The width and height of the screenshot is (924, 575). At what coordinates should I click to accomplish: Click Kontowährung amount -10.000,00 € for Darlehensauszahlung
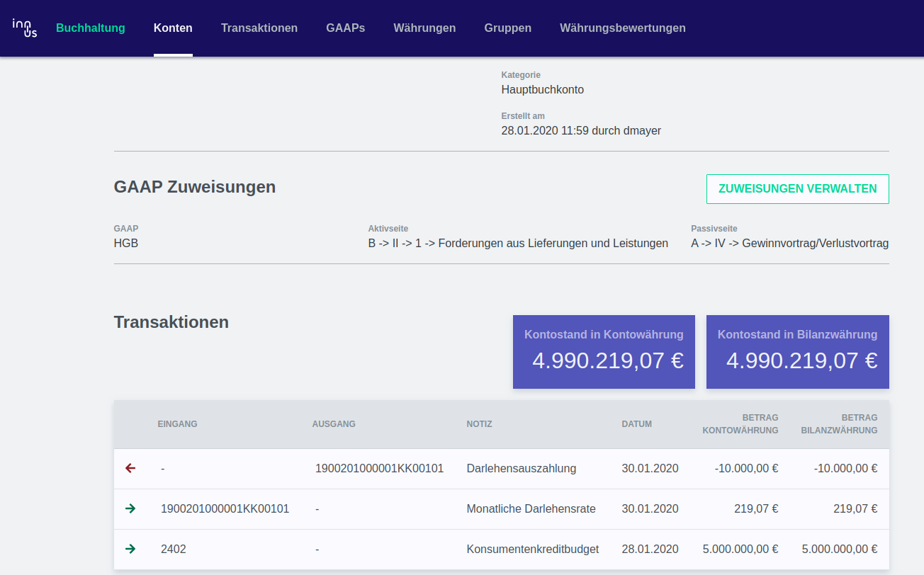click(746, 468)
